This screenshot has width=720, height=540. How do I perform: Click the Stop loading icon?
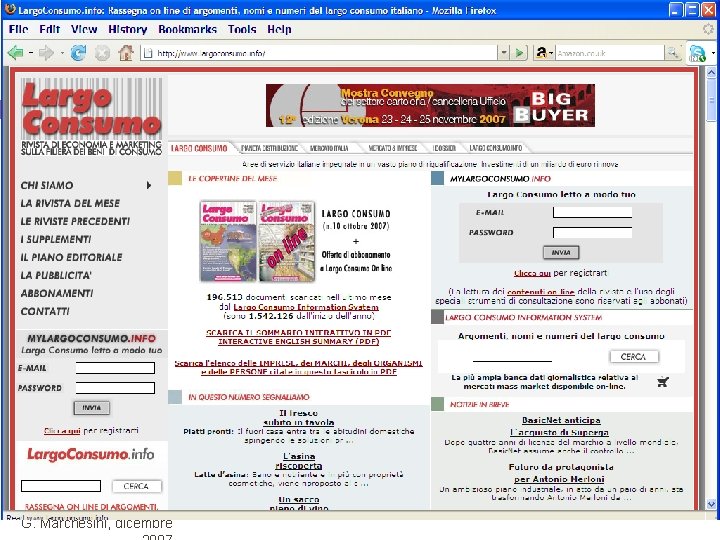[x=102, y=53]
